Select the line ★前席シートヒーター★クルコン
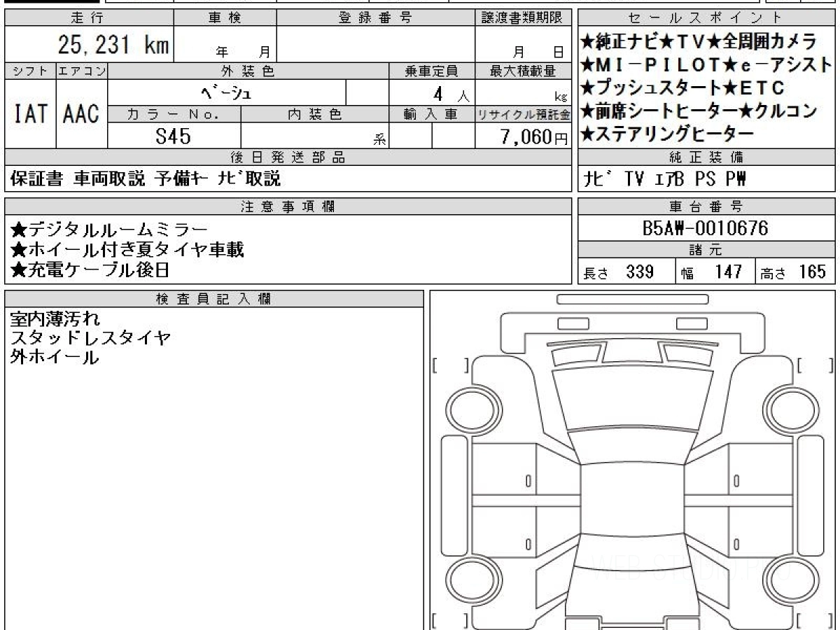 click(x=699, y=111)
